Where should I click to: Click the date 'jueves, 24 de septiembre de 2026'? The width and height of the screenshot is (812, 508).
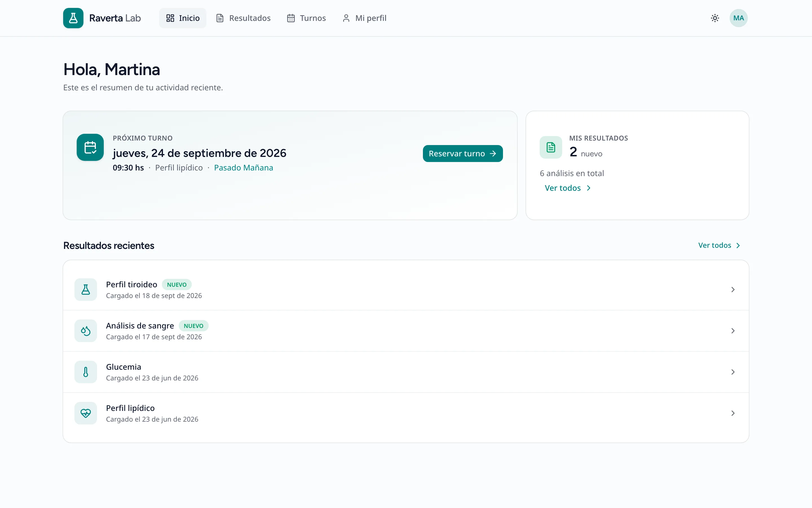(x=200, y=153)
